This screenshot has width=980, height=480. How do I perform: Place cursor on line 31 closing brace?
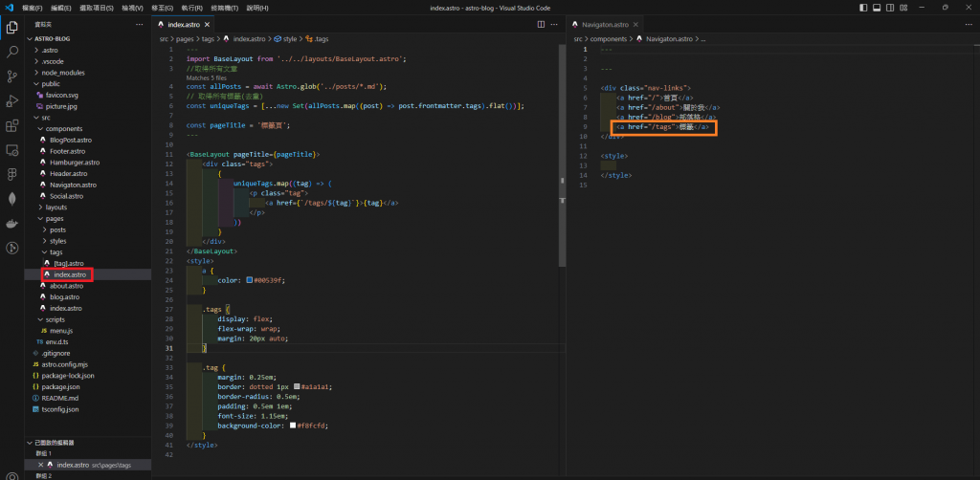tap(205, 348)
